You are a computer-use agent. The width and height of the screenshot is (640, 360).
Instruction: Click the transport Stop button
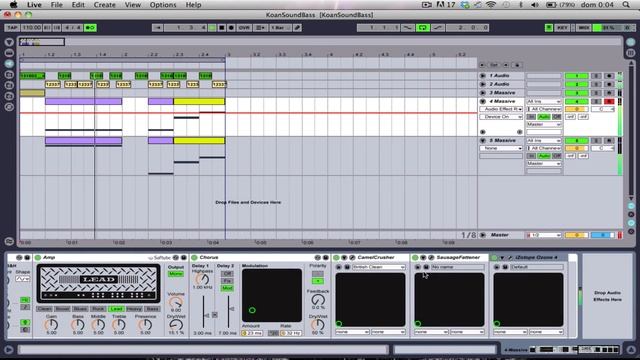pyautogui.click(x=222, y=28)
